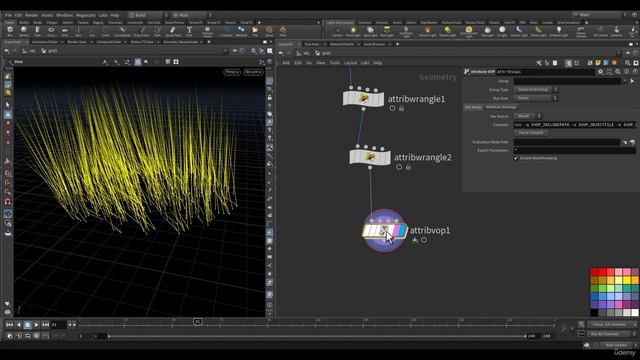The height and width of the screenshot is (360, 640).
Task: Open Windows menu
Action: click(64, 15)
